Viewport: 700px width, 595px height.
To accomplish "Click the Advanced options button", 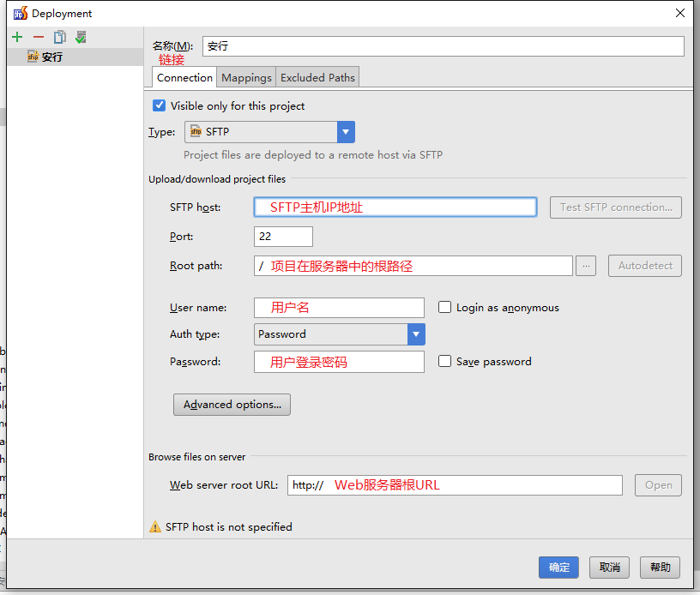I will [232, 405].
